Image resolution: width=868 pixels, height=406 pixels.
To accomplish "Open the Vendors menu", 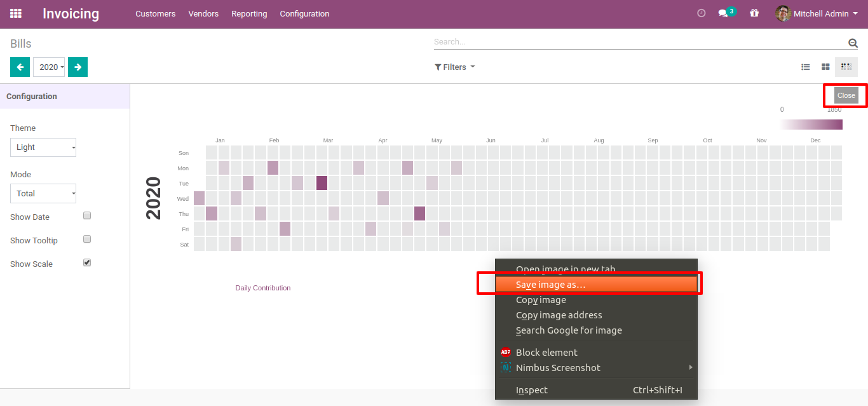I will (x=203, y=14).
